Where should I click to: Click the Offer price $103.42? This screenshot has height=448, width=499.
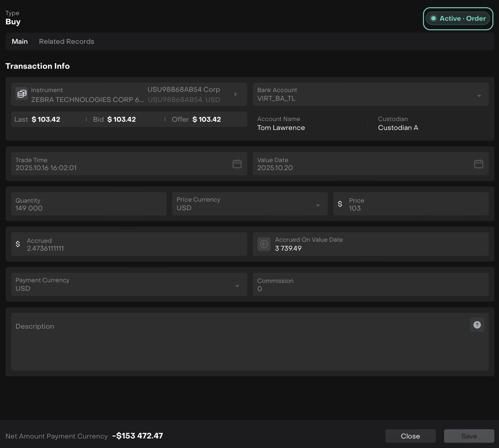tap(206, 119)
